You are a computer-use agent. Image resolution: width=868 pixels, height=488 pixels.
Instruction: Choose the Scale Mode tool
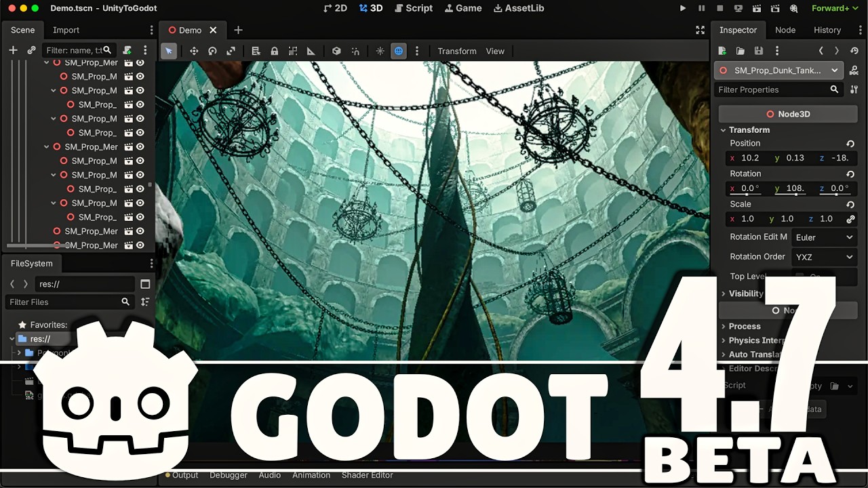[231, 51]
